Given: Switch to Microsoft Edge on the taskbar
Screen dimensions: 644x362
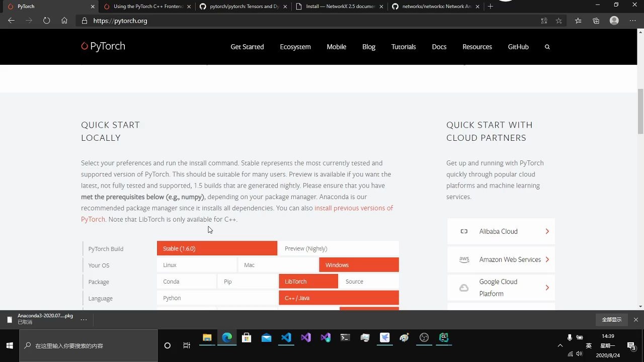Looking at the screenshot, I should (x=227, y=338).
